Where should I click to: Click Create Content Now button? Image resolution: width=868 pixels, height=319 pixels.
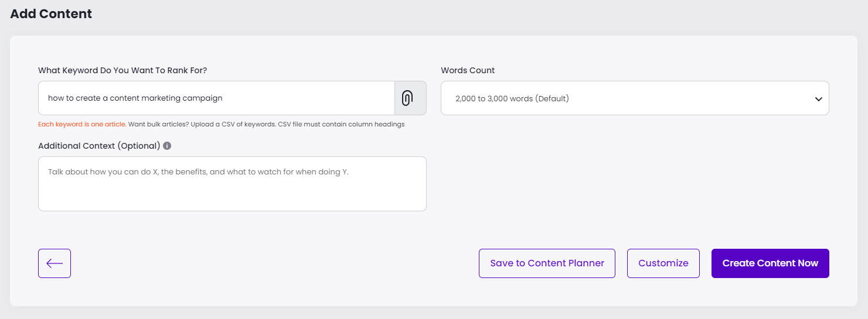click(x=770, y=263)
